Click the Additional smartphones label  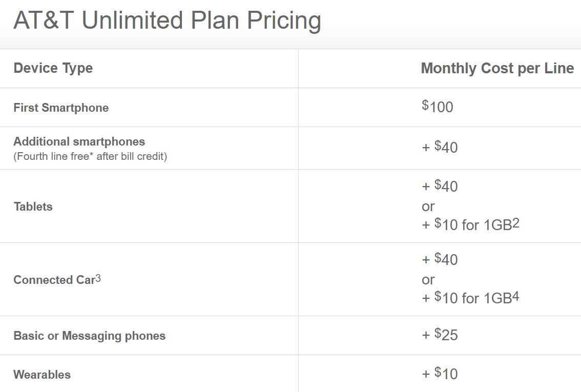79,141
